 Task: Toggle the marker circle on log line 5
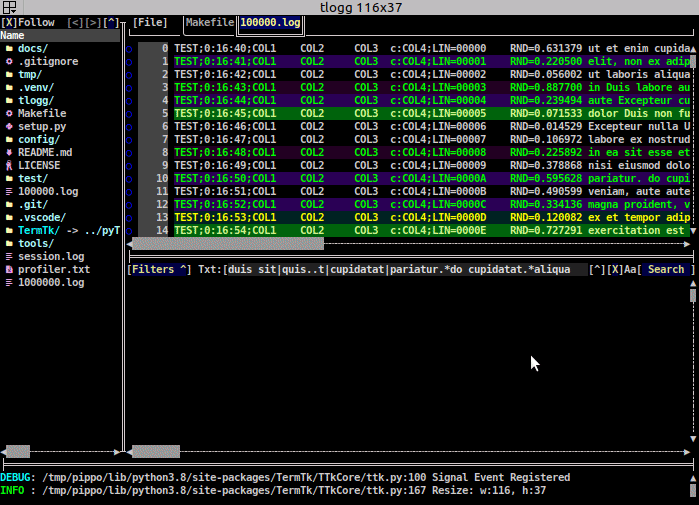[129, 114]
